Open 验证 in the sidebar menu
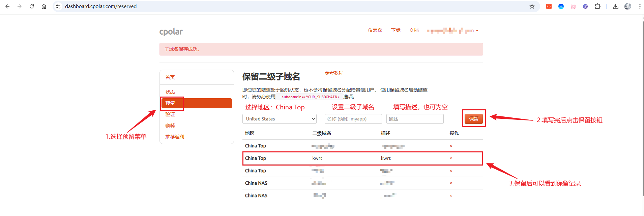This screenshot has height=216, width=644. coord(170,114)
